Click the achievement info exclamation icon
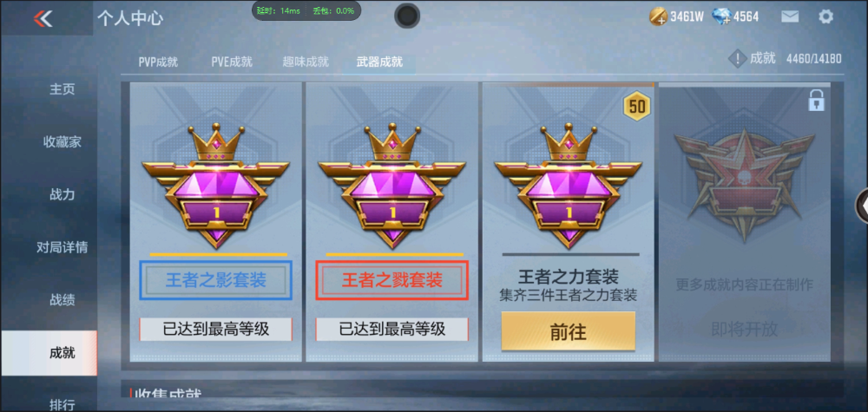 click(737, 58)
